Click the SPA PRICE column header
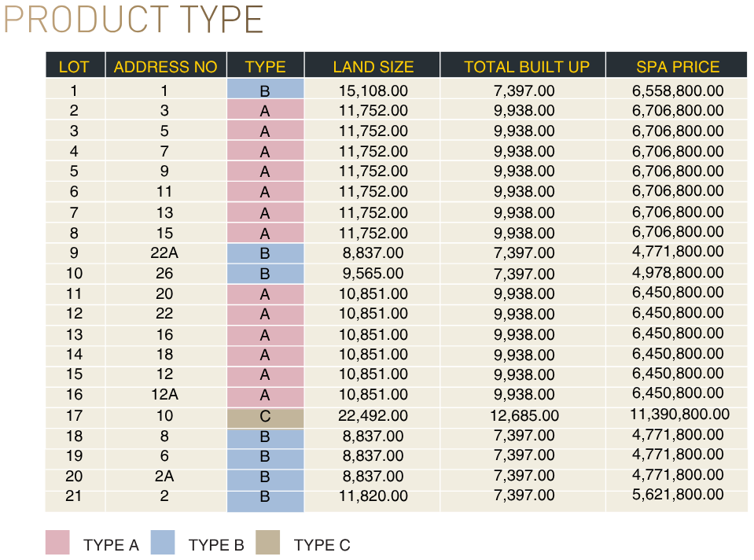The image size is (754, 560). pos(678,67)
